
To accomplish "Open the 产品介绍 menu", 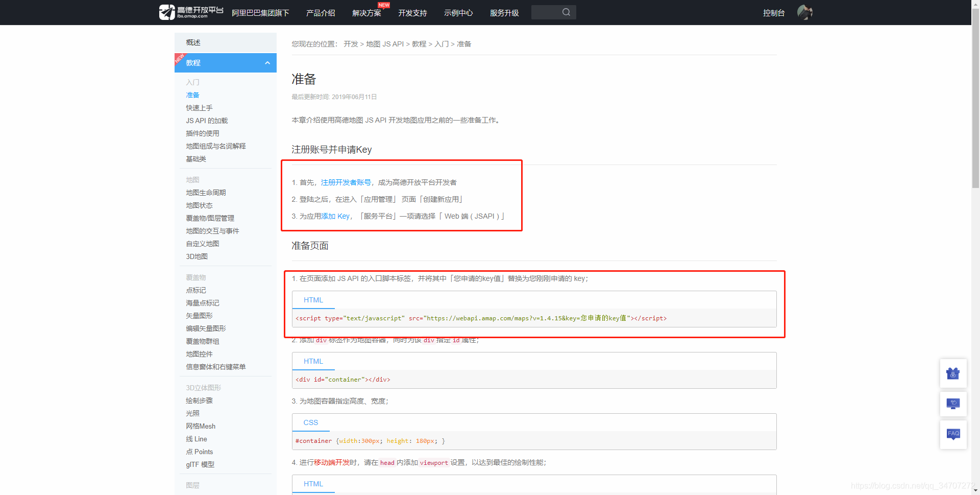I will 320,13.
